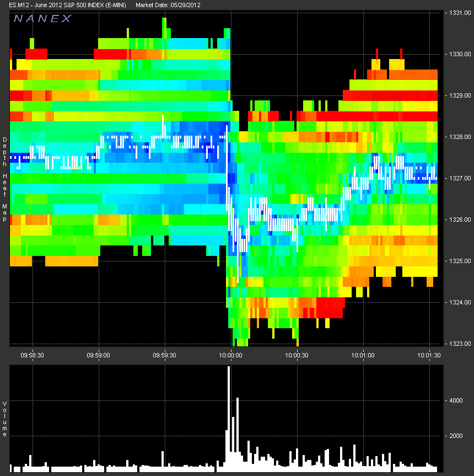Select the 1330.00 price axis label
Image resolution: width=474 pixels, height=476 pixels.
point(460,54)
